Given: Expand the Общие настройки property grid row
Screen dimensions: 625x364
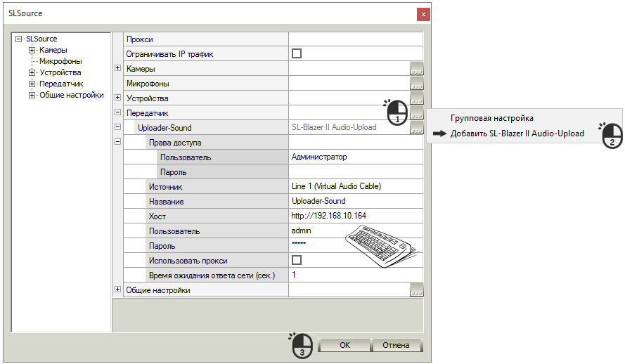Looking at the screenshot, I should tap(117, 290).
